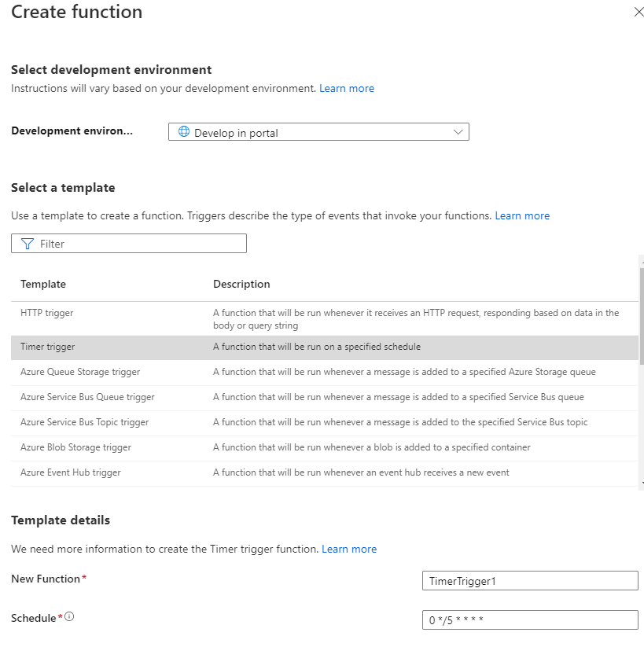644x658 pixels.
Task: Open Learn more about function templates
Action: point(522,215)
